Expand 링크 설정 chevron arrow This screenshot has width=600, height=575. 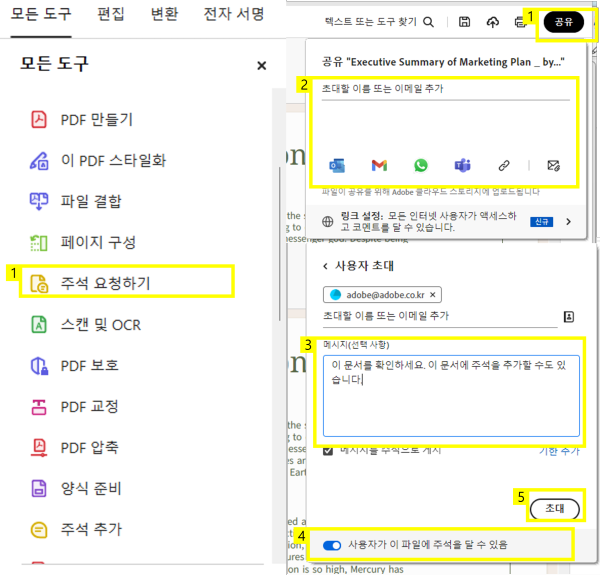click(x=569, y=222)
